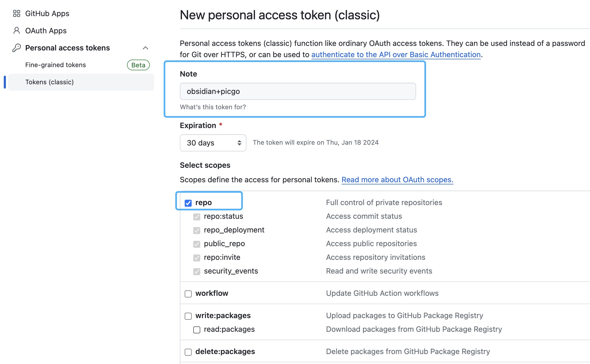Screen dimensions: 590x364
Task: Click the OAuth Apps person icon
Action: [x=17, y=31]
